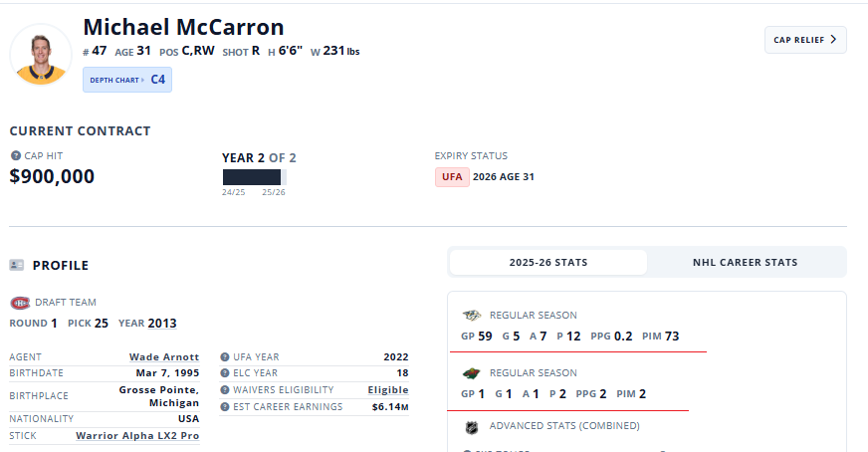Switch to the 2025-26 Stats tab
The height and width of the screenshot is (452, 868).
pyautogui.click(x=548, y=263)
